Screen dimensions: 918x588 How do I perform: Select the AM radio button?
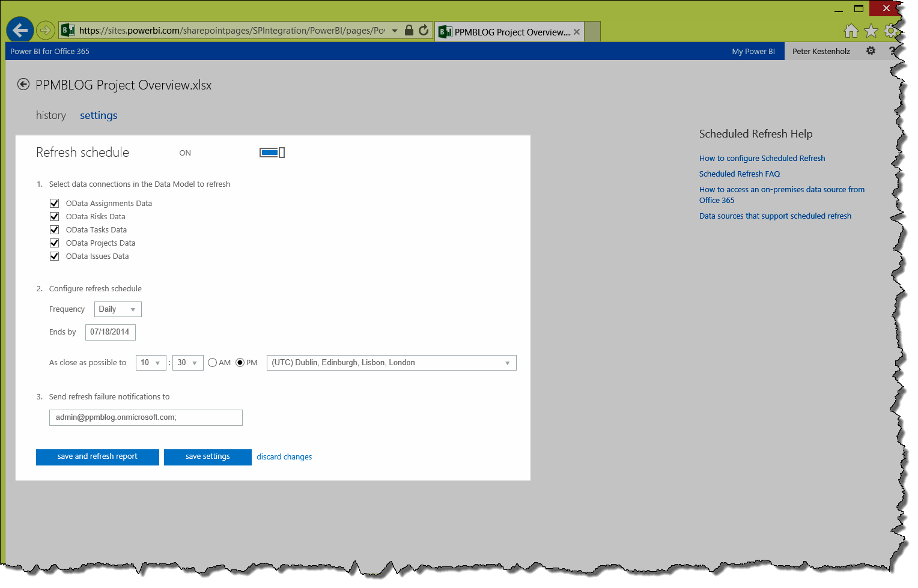[212, 363]
